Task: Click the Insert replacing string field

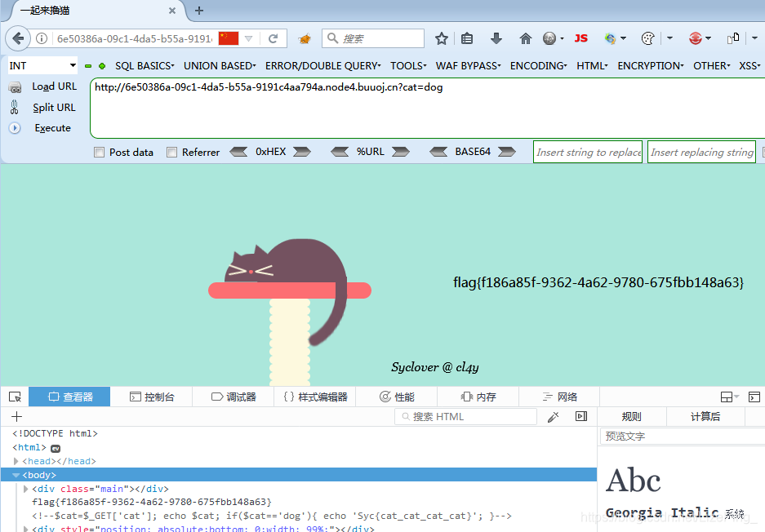Action: pos(701,152)
